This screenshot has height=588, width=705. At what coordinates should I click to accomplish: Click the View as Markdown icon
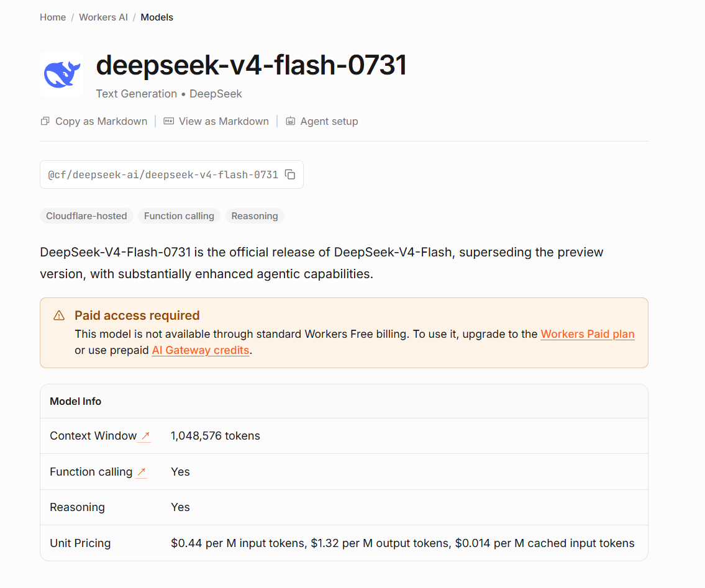168,121
